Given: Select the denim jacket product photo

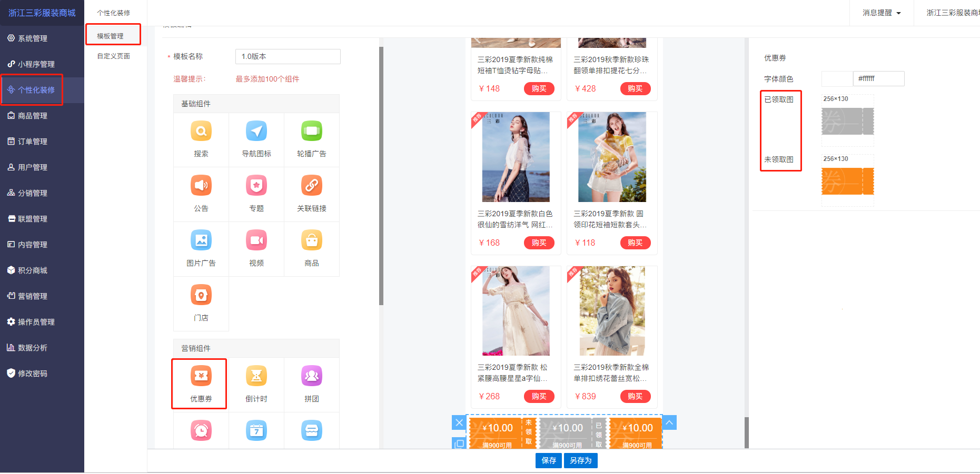Looking at the screenshot, I should tap(612, 311).
